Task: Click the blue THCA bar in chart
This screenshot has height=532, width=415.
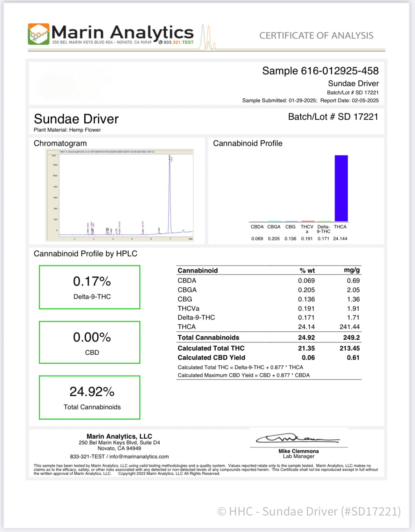Action: tap(341, 188)
